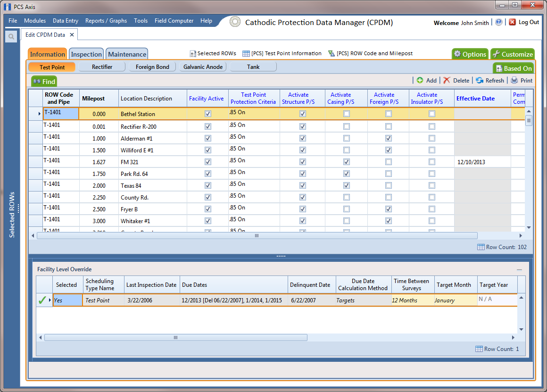Viewport: 547px width, 392px height.
Task: Sort by the Effective Date column header
Action: point(482,99)
